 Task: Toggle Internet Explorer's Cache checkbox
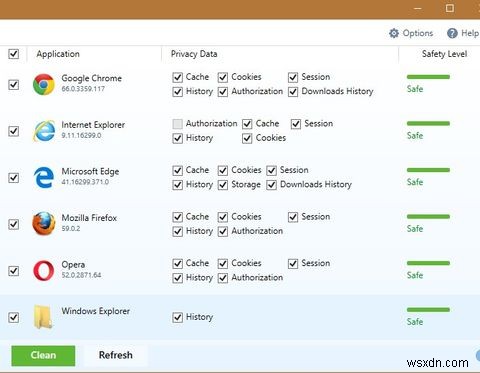click(247, 124)
